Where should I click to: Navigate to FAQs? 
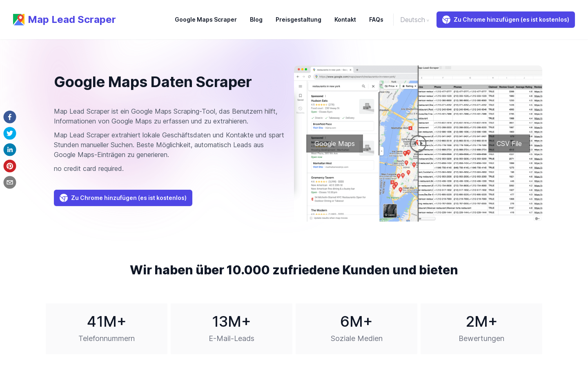pyautogui.click(x=376, y=20)
